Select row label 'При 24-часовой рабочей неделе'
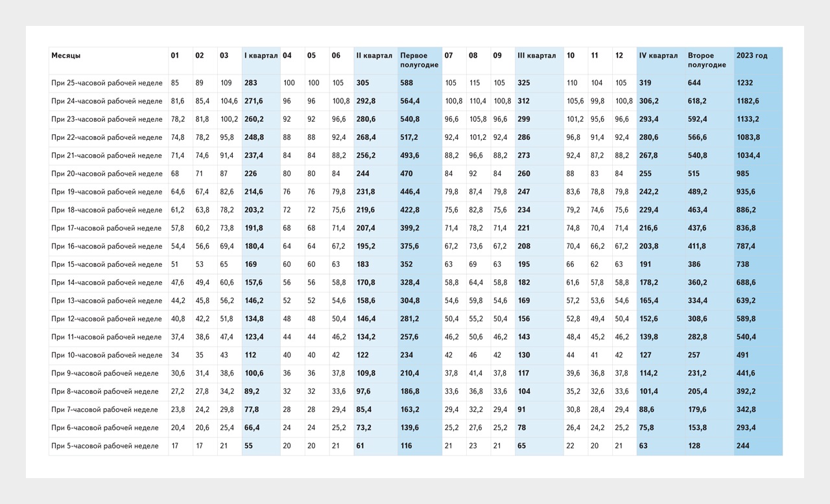Viewport: 830px width, 504px height. [x=107, y=101]
